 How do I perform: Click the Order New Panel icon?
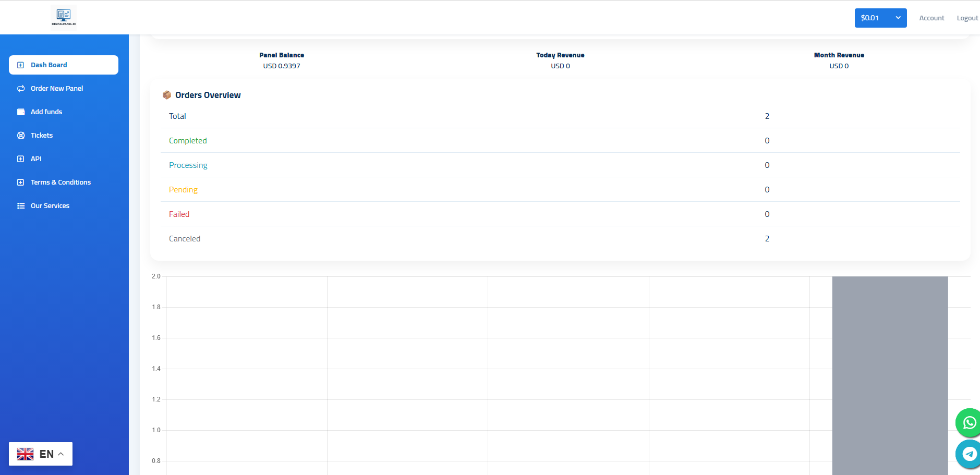[21, 89]
